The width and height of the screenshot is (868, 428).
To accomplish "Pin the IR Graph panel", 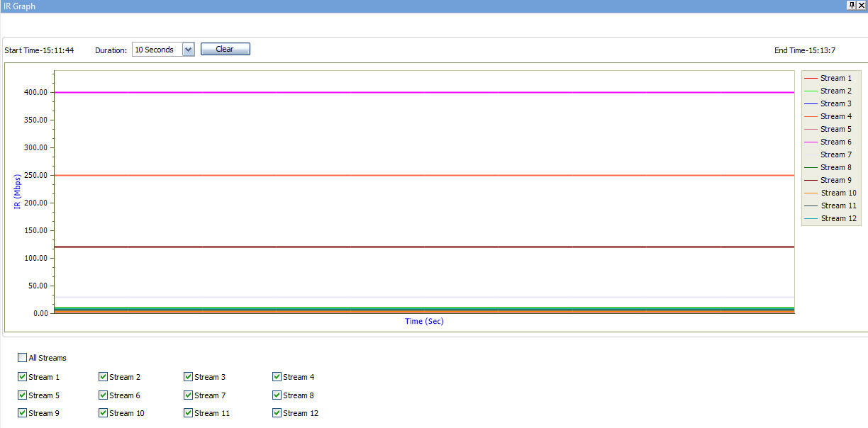I will (x=852, y=5).
